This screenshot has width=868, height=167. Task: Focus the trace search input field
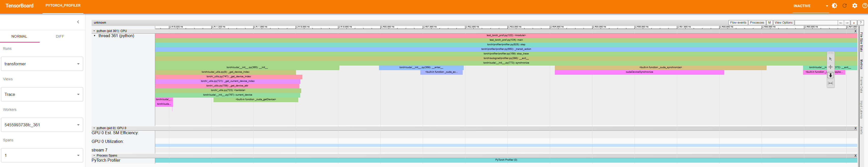[816, 23]
